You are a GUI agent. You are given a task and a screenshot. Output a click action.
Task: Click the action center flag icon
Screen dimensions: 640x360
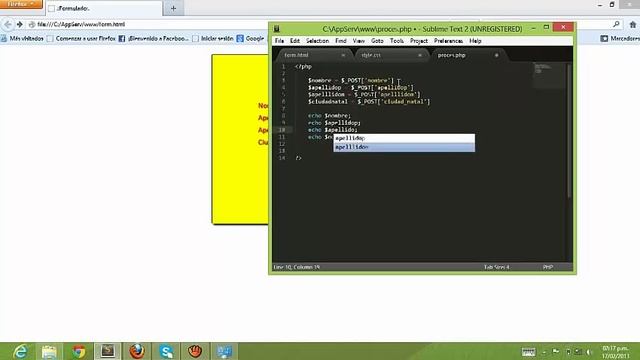556,351
